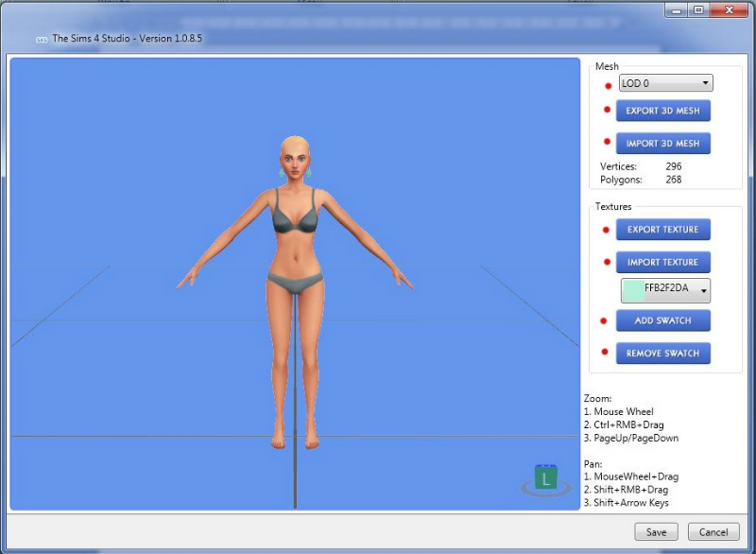Click the red dot beside Export 3D Mesh
756x554 pixels.
click(608, 110)
